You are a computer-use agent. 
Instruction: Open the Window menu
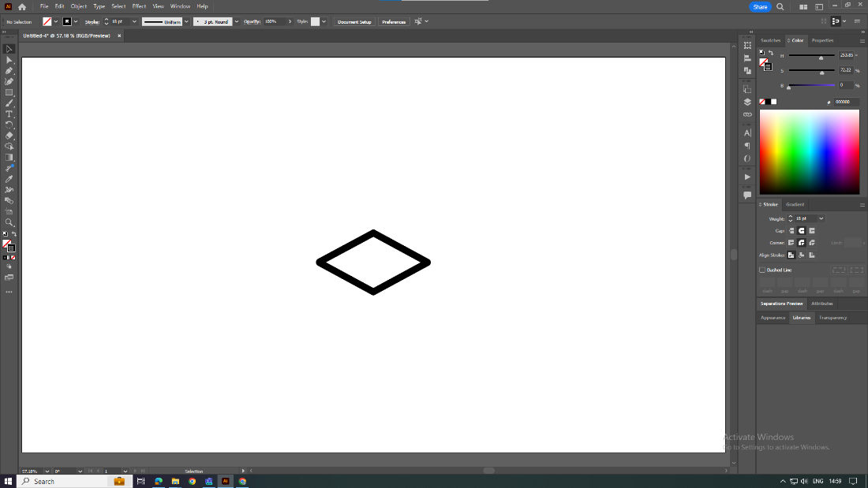(x=180, y=6)
